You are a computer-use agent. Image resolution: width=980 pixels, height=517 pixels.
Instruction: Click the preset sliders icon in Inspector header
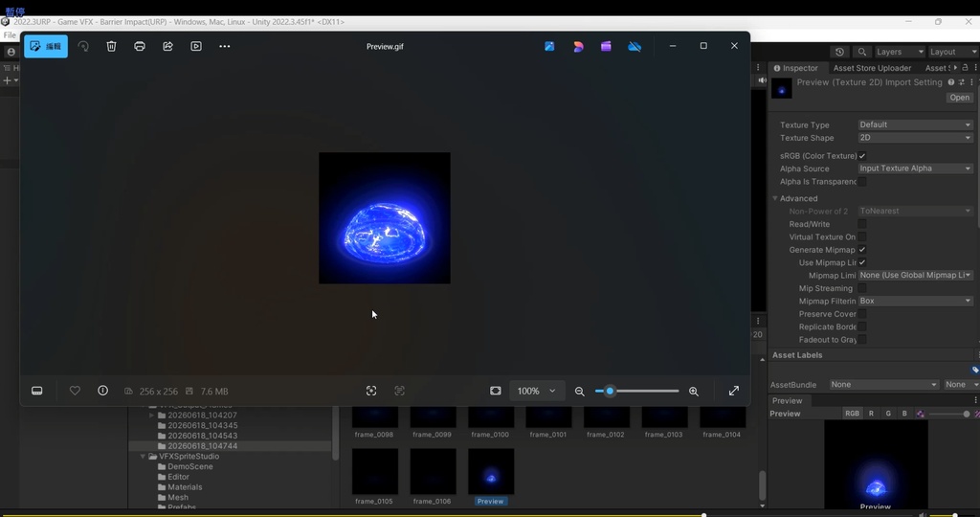pos(961,82)
